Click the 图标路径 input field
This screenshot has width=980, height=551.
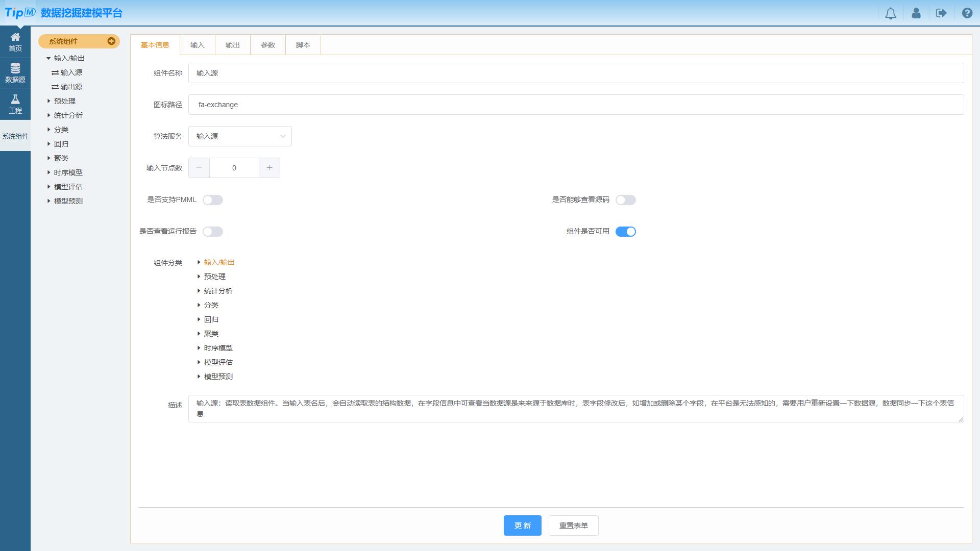point(576,105)
